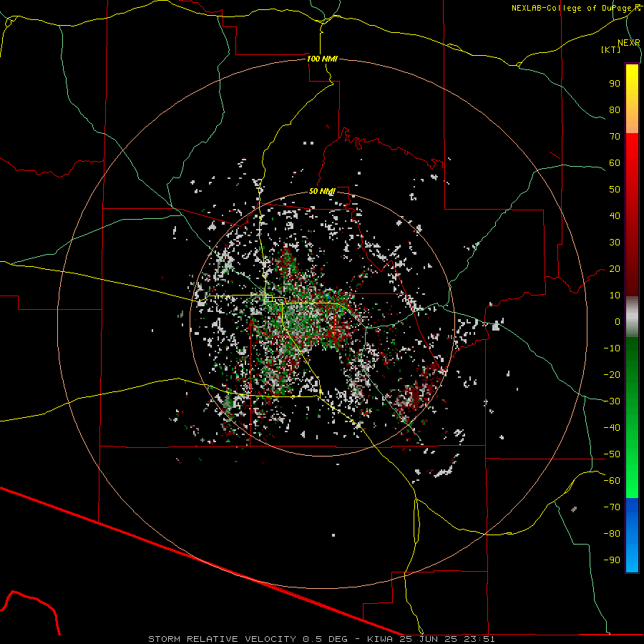Click the -40 value on the velocity scale
644x644 pixels.
pos(612,428)
